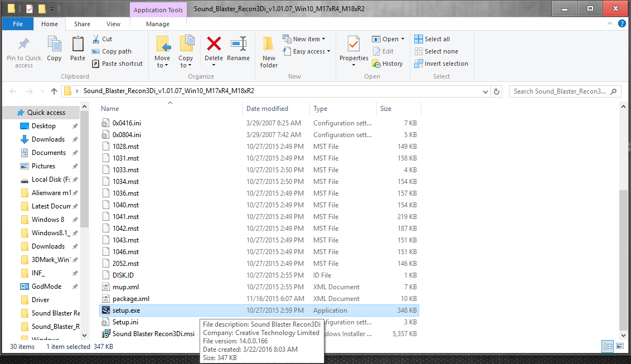Select the 1033.mst file
This screenshot has width=631, height=364.
pyautogui.click(x=259, y=170)
